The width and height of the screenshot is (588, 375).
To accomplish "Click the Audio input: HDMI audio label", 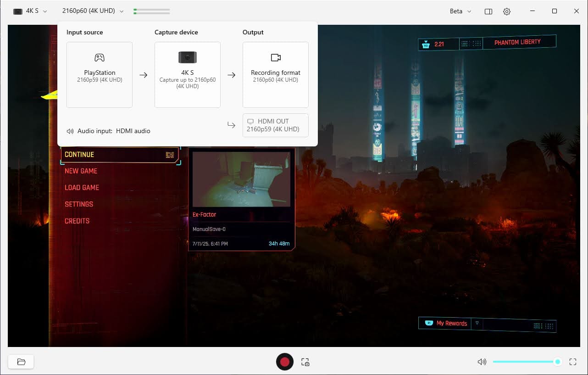I will [114, 131].
